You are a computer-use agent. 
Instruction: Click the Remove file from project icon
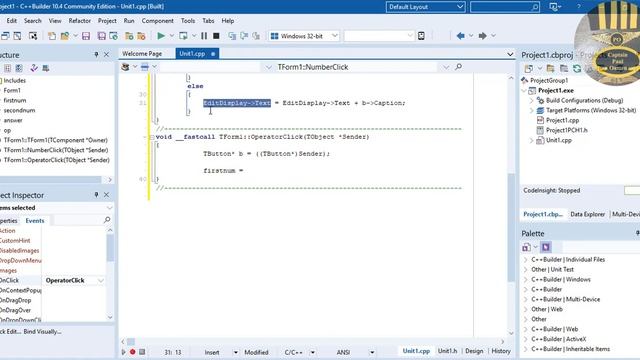pyautogui.click(x=141, y=36)
